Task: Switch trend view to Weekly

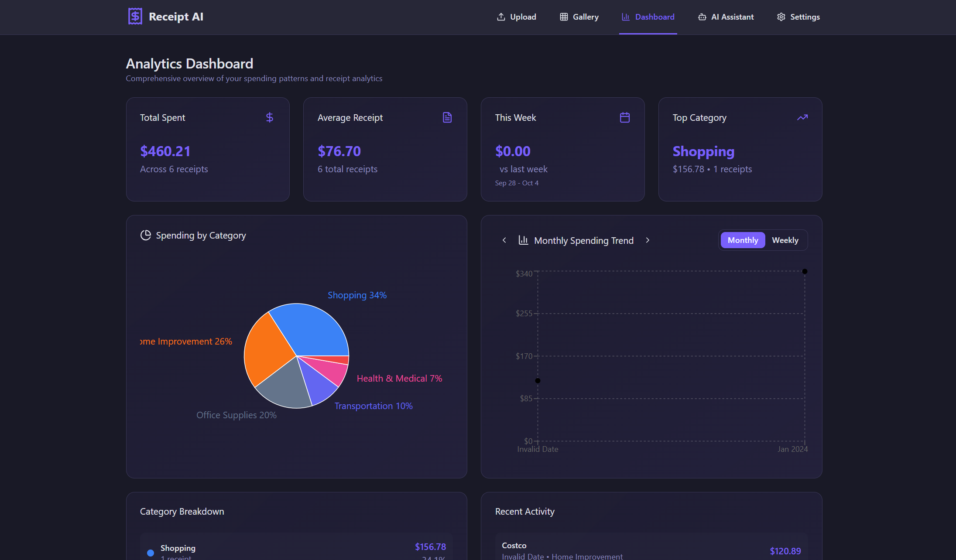Action: point(785,240)
